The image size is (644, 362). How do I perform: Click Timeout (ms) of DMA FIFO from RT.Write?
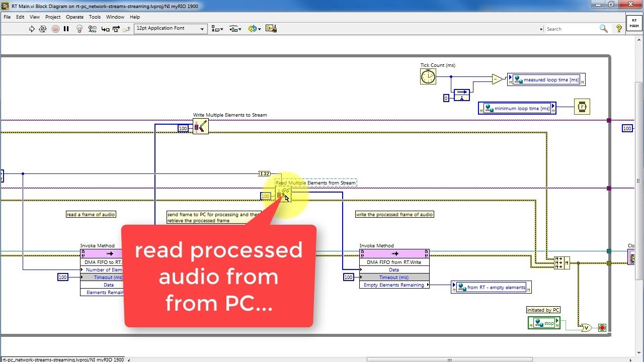pos(394,277)
